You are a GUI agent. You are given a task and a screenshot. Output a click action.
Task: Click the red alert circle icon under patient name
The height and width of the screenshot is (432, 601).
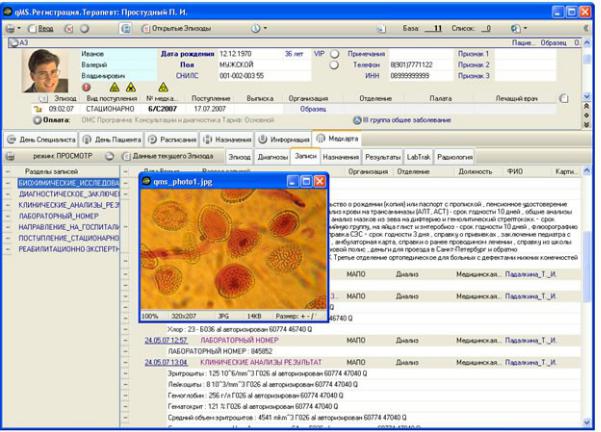click(x=87, y=88)
